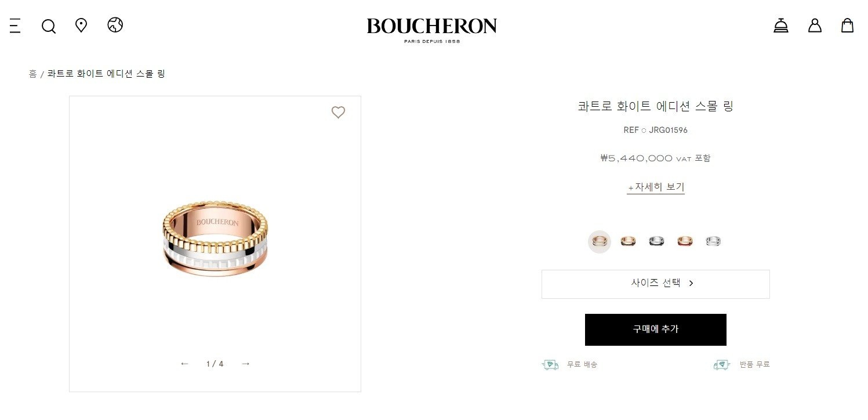868x420 pixels.
Task: Click the 홈 breadcrumb link
Action: click(32, 74)
